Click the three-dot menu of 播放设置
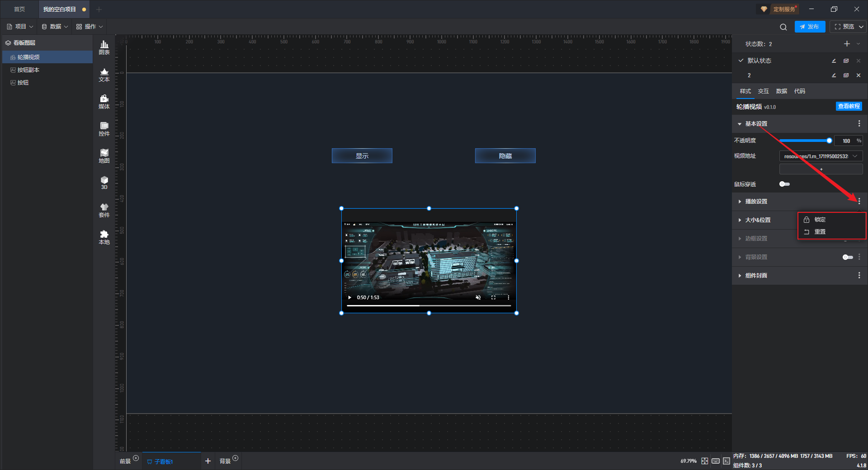The width and height of the screenshot is (868, 470). click(x=859, y=201)
